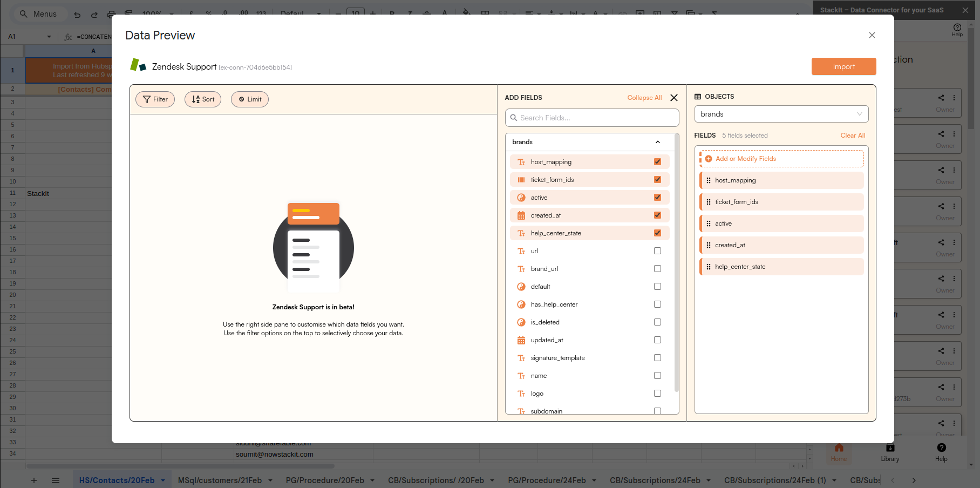Open the Limit options

click(250, 99)
